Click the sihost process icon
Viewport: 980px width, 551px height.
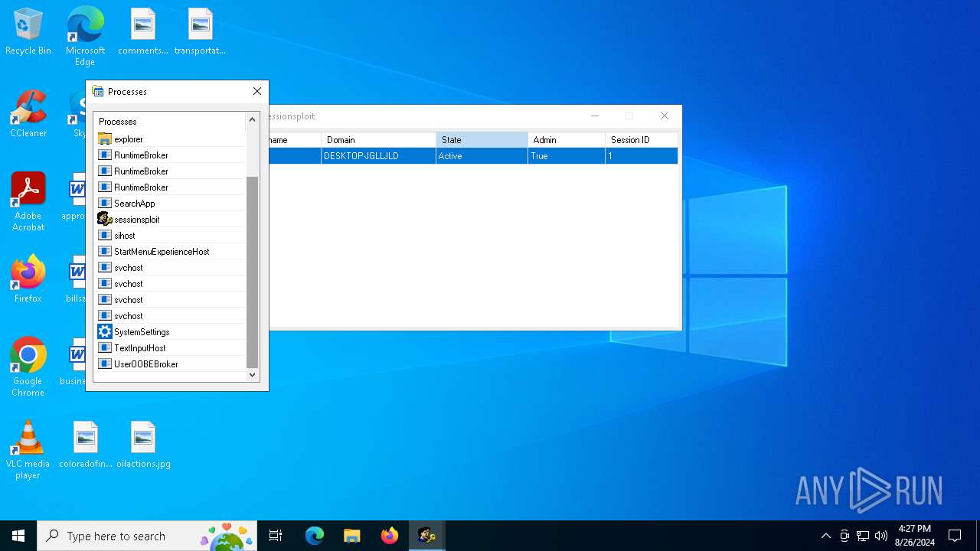point(105,236)
